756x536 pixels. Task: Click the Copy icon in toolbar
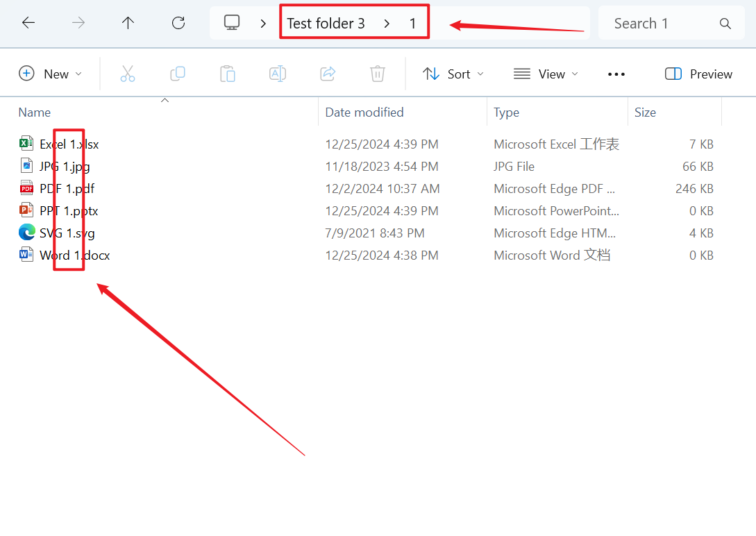178,74
